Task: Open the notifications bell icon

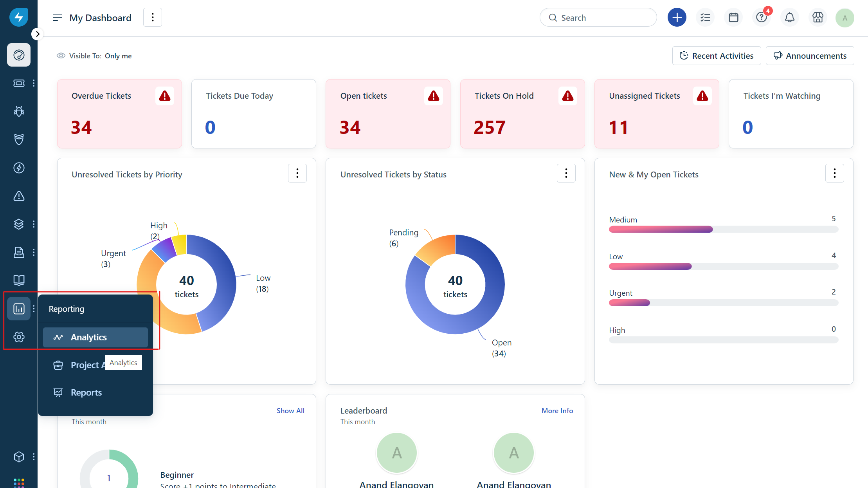Action: pyautogui.click(x=790, y=18)
